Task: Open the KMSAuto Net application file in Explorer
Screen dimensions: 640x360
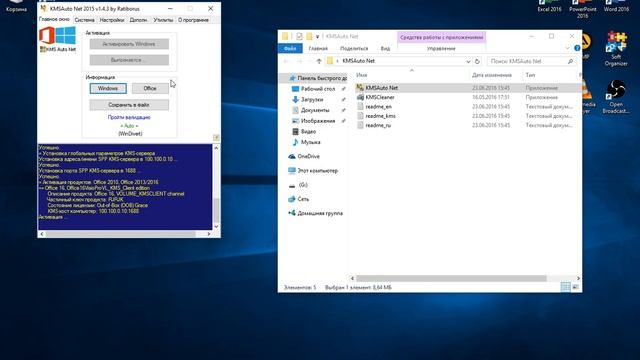Action: click(381, 88)
